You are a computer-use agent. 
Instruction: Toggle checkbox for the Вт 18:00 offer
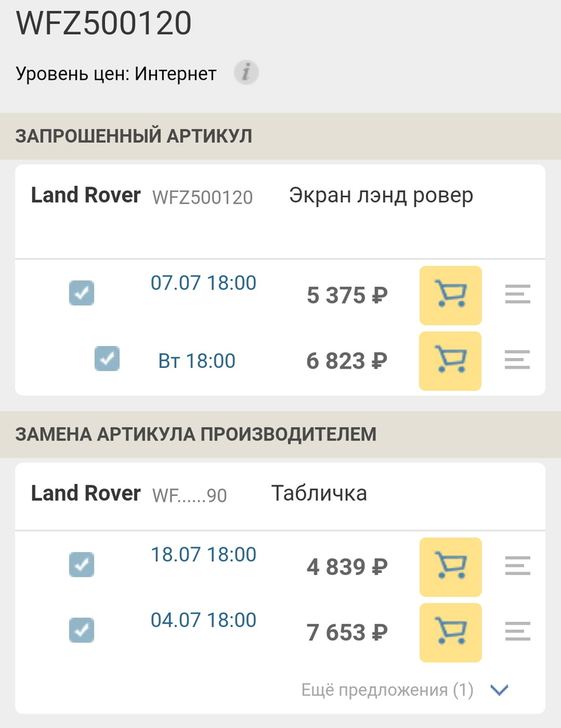click(107, 359)
